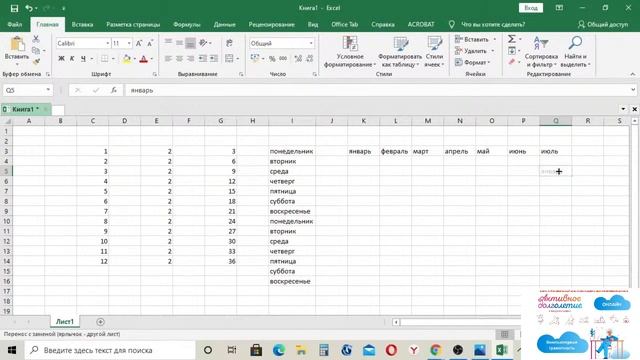Click the Fill down arrow icon

(512, 51)
